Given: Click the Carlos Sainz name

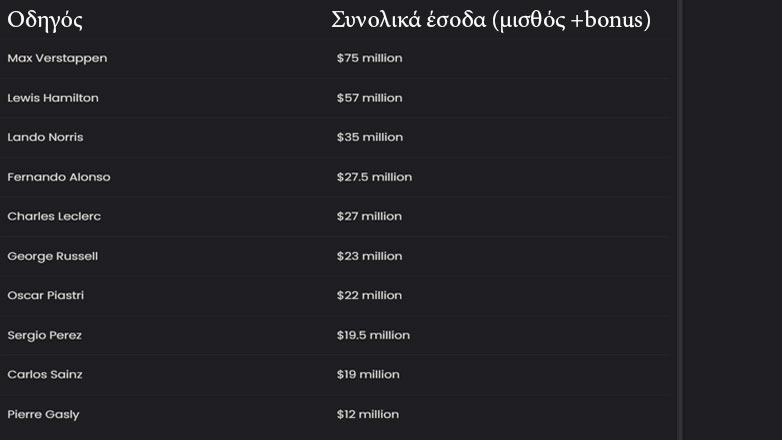Looking at the screenshot, I should [x=45, y=374].
